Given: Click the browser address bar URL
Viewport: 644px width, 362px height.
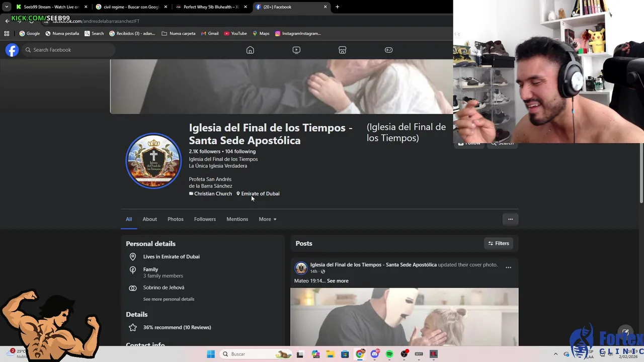Looking at the screenshot, I should [x=96, y=21].
